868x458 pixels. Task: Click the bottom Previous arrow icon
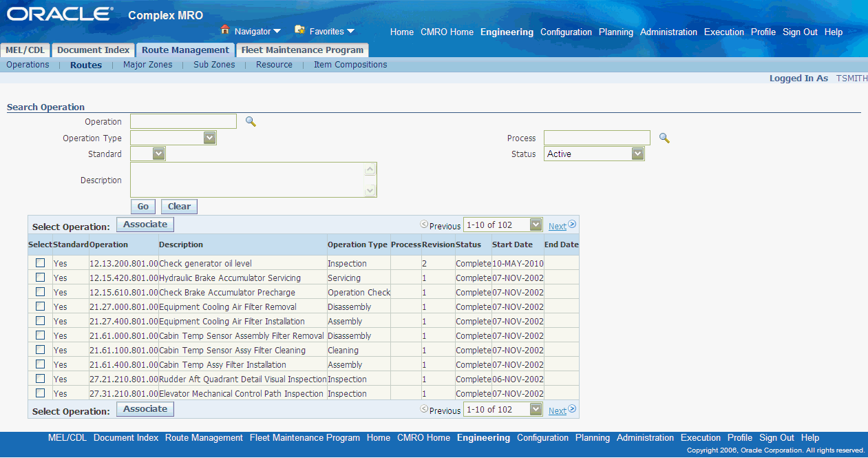click(x=424, y=410)
